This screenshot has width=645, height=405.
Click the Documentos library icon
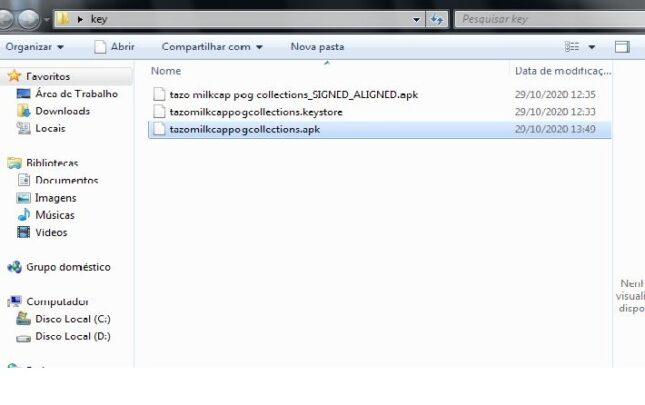pyautogui.click(x=24, y=180)
